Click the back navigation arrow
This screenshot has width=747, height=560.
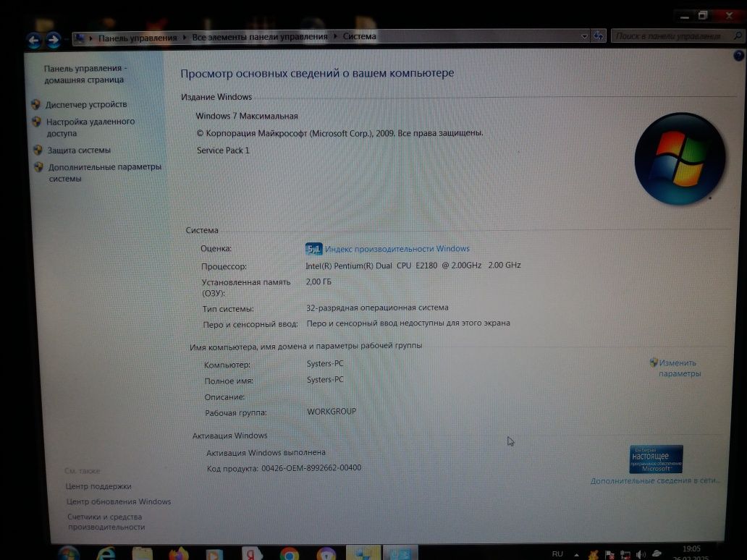tap(33, 40)
